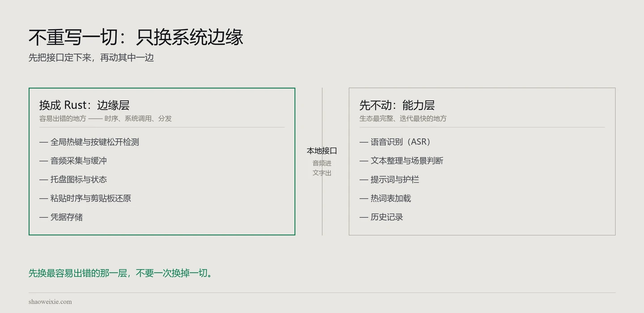Image resolution: width=644 pixels, height=313 pixels.
Task: Click the center label 本地接口
Action: (322, 151)
